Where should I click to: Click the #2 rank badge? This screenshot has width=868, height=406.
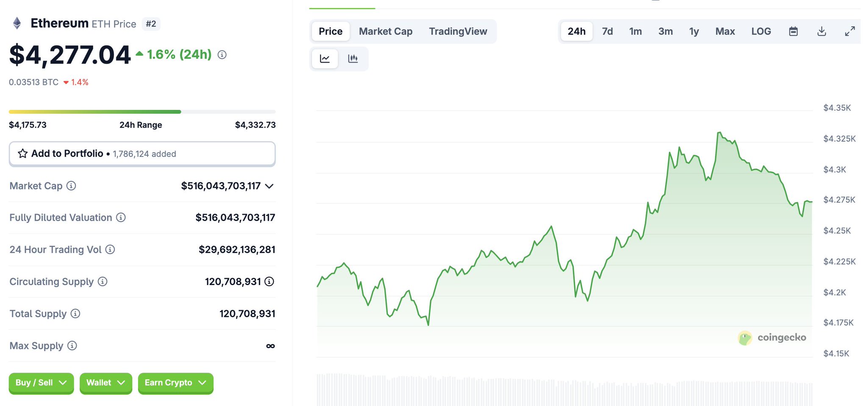tap(151, 24)
